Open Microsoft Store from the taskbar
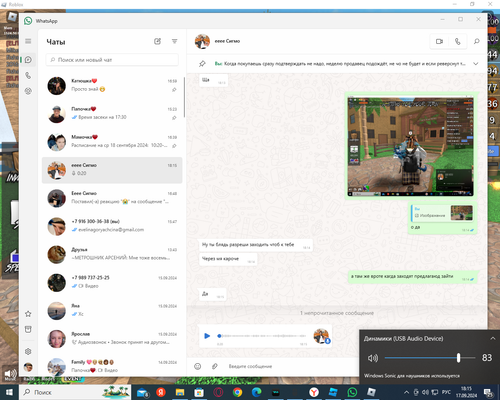500x400 pixels. pos(199,392)
